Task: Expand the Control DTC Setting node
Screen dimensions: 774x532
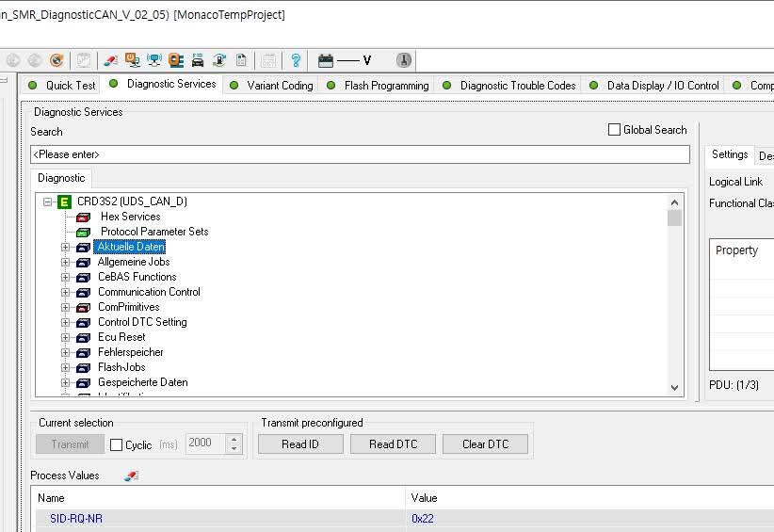Action: pyautogui.click(x=65, y=322)
